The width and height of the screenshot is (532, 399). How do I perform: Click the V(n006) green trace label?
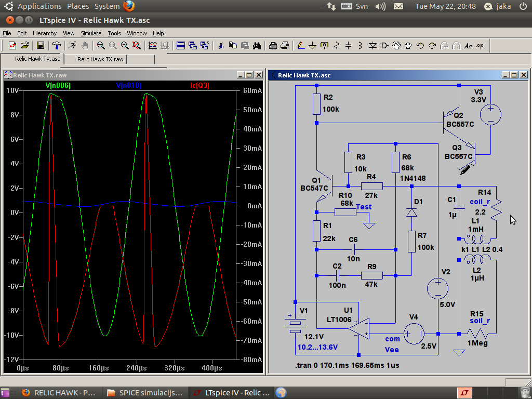tap(58, 85)
